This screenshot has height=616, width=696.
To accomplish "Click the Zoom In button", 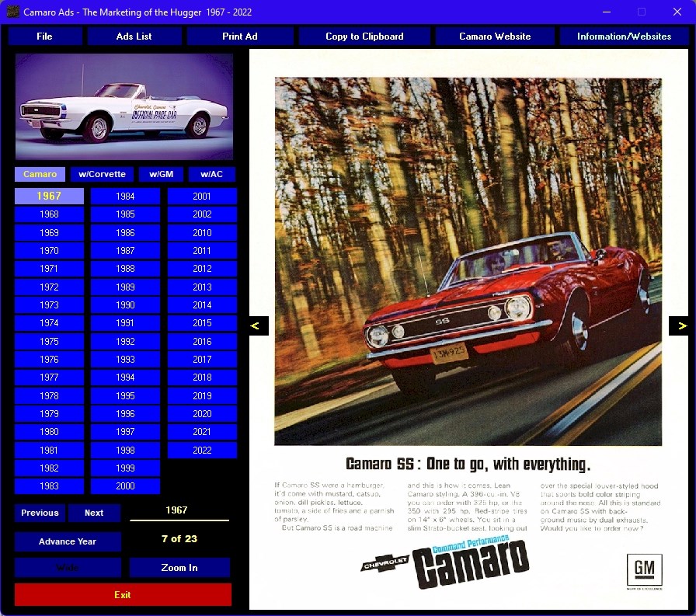I will 179,568.
